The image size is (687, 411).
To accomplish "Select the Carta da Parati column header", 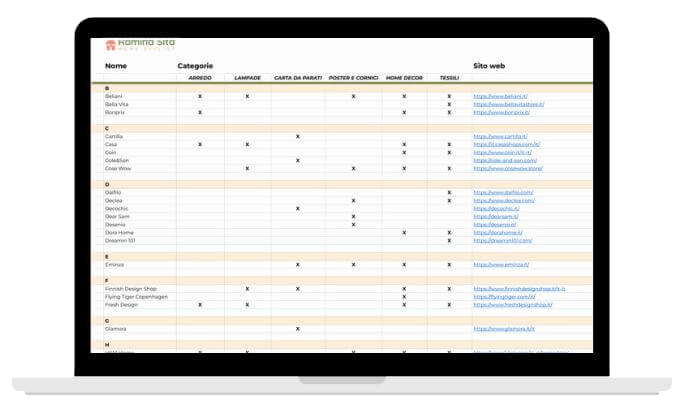I will tap(297, 78).
